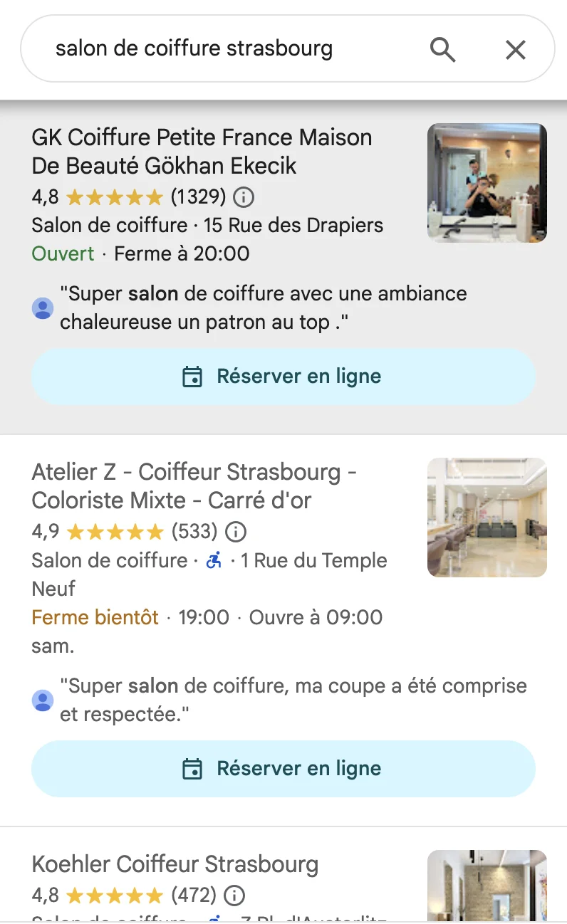
Task: Click info icon next to 472 reviews
Action: click(234, 895)
